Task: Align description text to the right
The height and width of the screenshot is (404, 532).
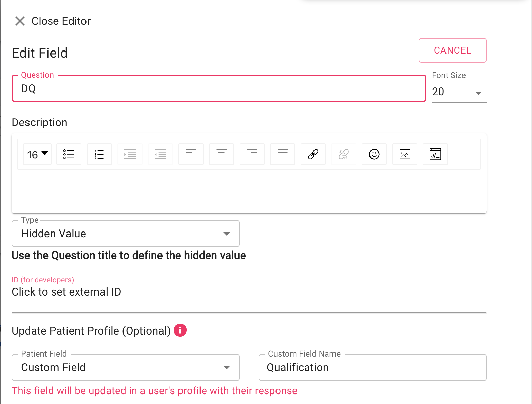Action: tap(252, 154)
